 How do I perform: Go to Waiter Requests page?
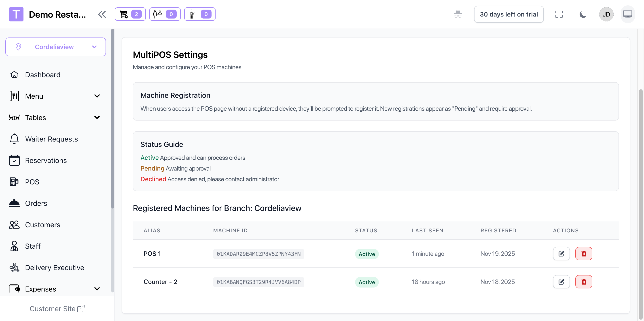(x=51, y=139)
